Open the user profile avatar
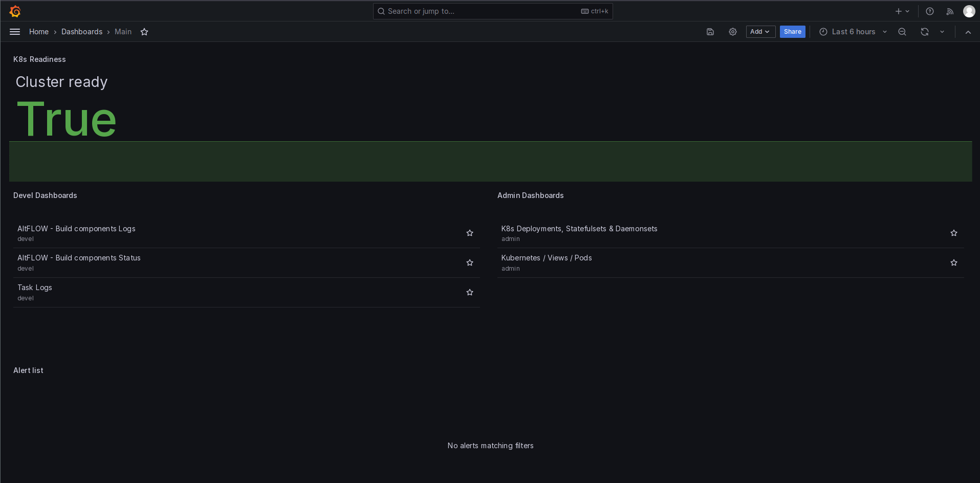The image size is (980, 483). 969,11
